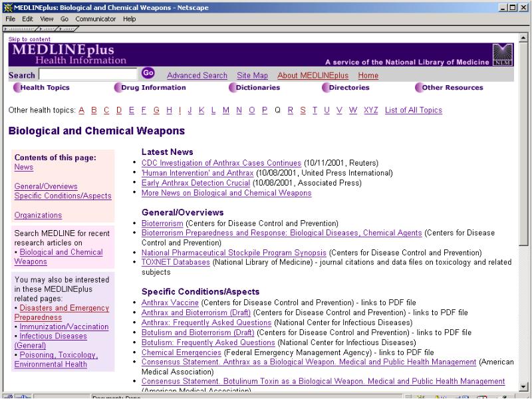The width and height of the screenshot is (532, 399).
Task: Jump to News in page contents
Action: click(24, 168)
